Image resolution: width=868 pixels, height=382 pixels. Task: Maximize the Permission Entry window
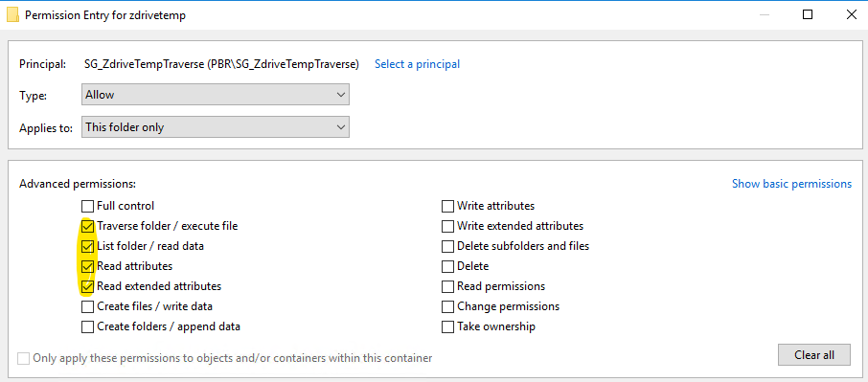coord(808,15)
